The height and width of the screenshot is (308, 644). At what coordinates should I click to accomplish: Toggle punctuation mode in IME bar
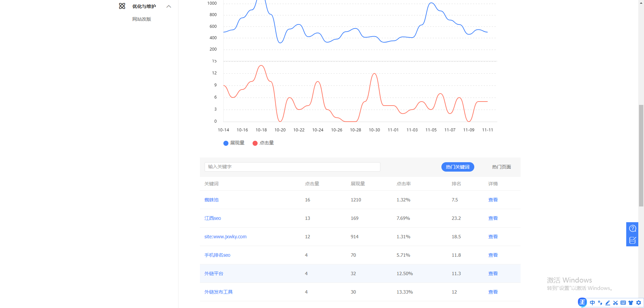point(600,303)
